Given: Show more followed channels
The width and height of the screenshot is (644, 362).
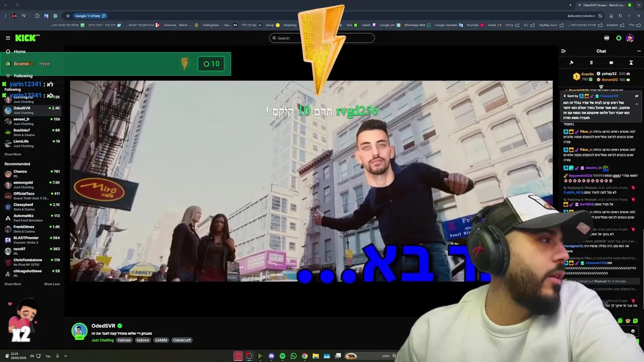Looking at the screenshot, I should [13, 154].
